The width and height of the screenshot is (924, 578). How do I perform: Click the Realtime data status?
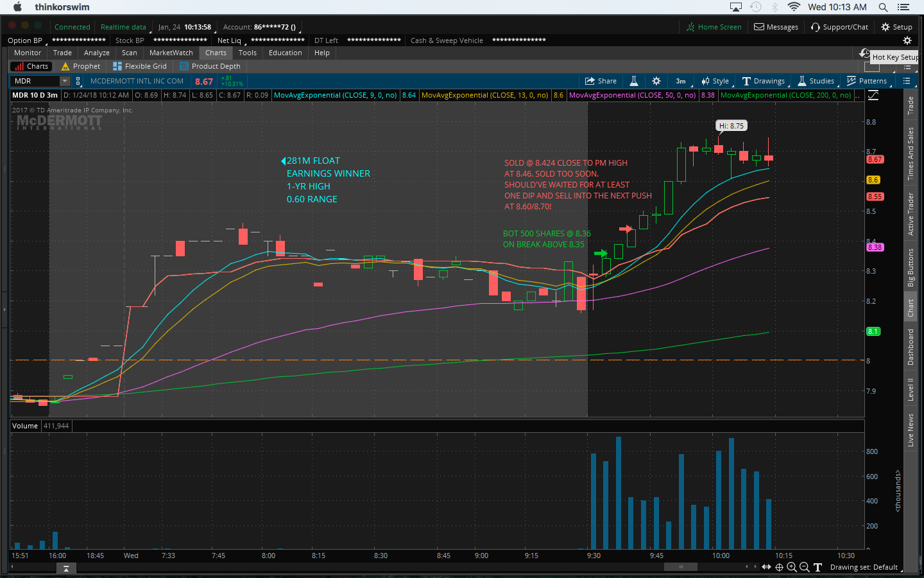[x=123, y=27]
